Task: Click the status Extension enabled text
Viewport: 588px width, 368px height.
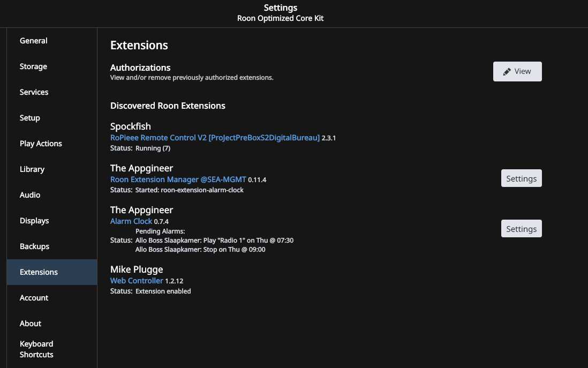Action: click(163, 291)
